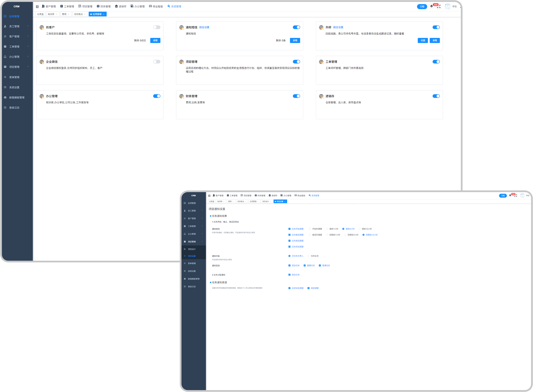The height and width of the screenshot is (392, 533).
Task: Expand the 工单管理 sidebar chevron
Action: point(28,46)
